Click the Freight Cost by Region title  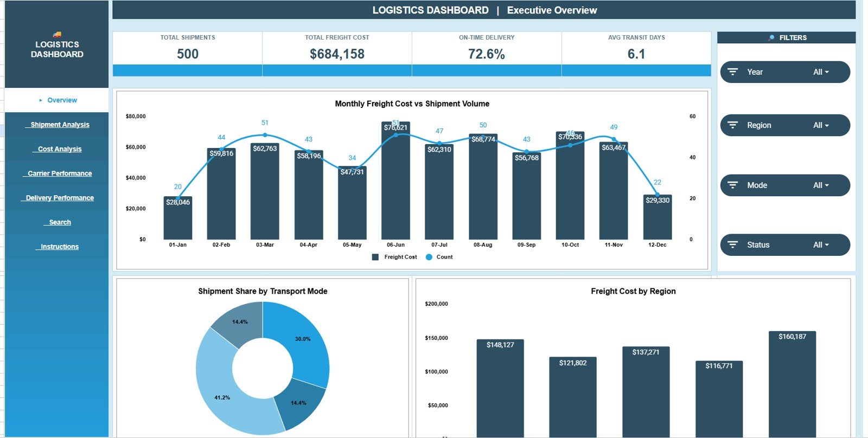(x=633, y=291)
